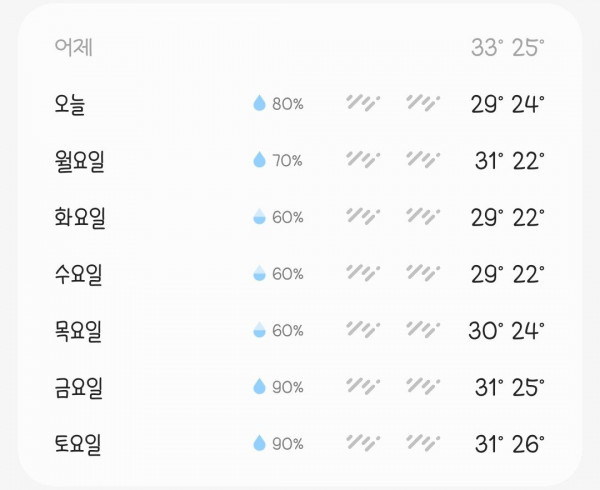The height and width of the screenshot is (490, 600).
Task: Click the 오늘 nighttime rain weather icon
Action: 423,103
